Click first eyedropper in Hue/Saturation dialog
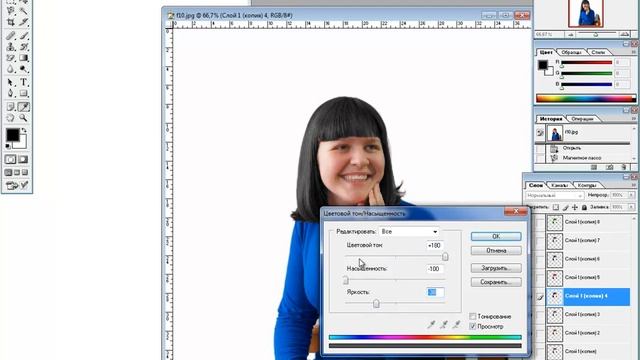This screenshot has width=640, height=360. pos(431,325)
